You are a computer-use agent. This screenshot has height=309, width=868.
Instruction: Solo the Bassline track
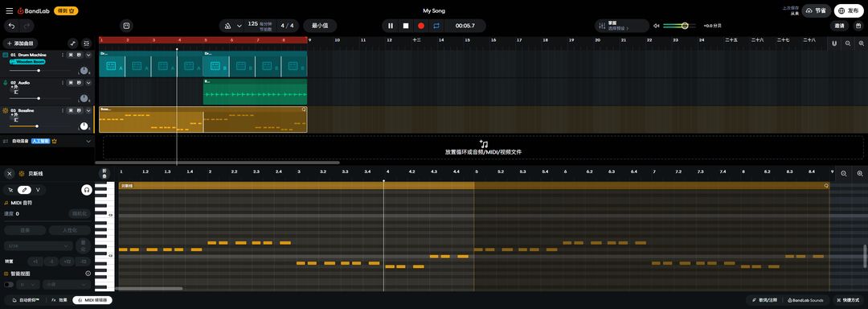pyautogui.click(x=79, y=110)
